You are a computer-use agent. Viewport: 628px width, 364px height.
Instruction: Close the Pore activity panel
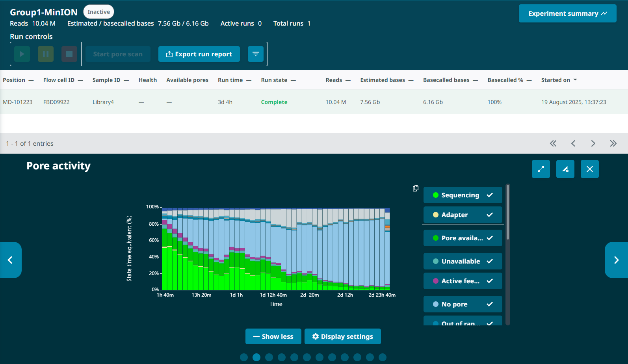(589, 169)
